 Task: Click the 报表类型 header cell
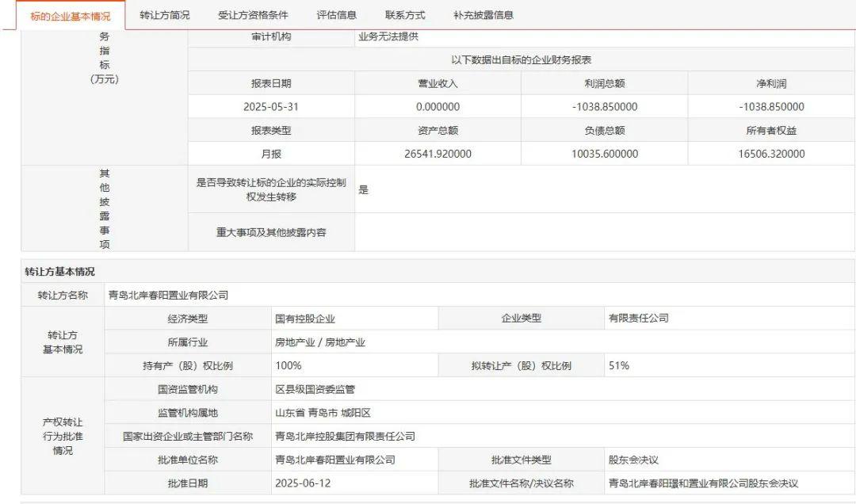pos(271,130)
